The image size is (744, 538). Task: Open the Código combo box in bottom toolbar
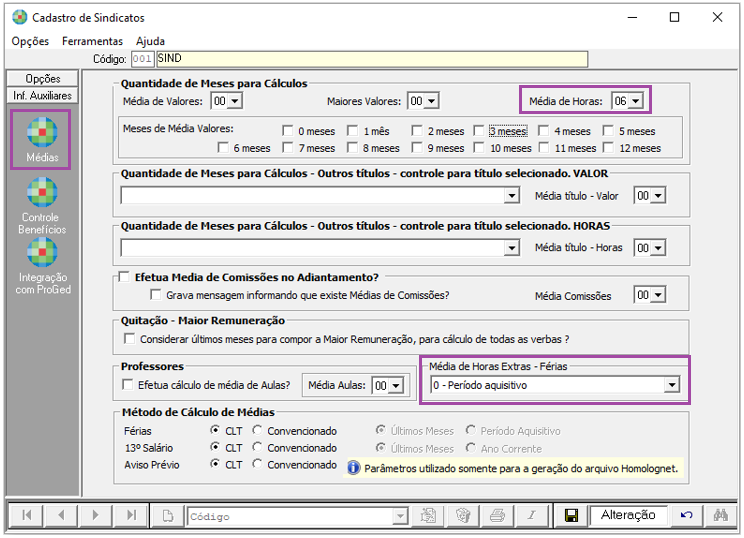pos(400,516)
